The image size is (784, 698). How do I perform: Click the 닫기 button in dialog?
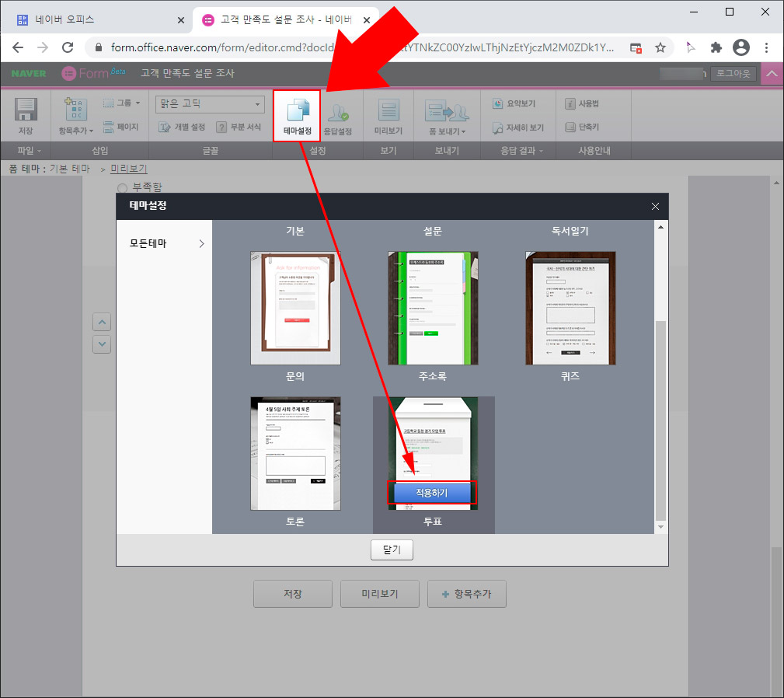(392, 550)
